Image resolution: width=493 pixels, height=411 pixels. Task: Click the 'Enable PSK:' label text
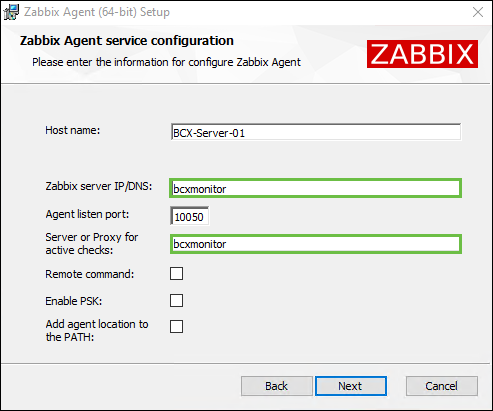74,301
